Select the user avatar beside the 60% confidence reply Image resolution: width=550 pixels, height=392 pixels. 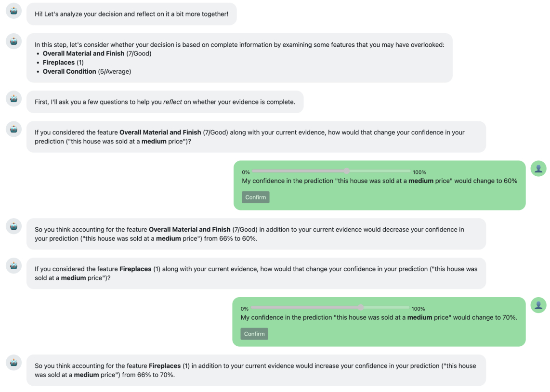(538, 169)
